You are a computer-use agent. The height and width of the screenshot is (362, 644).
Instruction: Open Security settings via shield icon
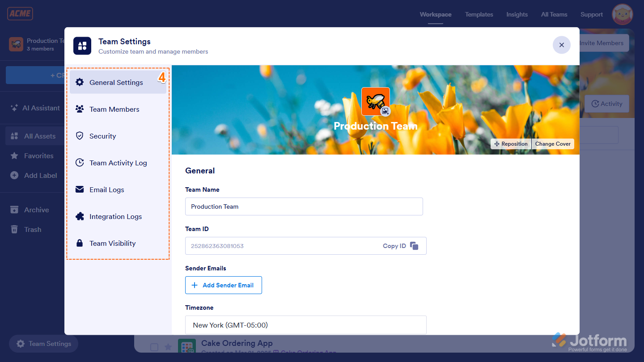(x=80, y=136)
